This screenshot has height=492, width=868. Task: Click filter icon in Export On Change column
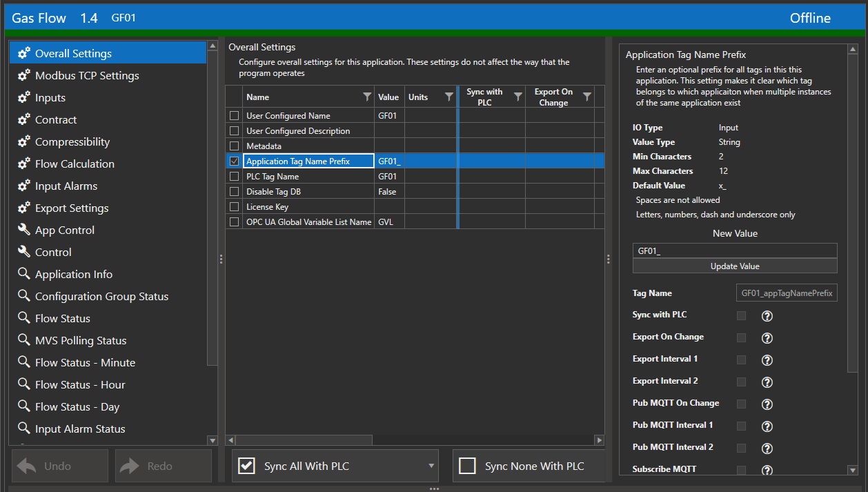click(586, 97)
